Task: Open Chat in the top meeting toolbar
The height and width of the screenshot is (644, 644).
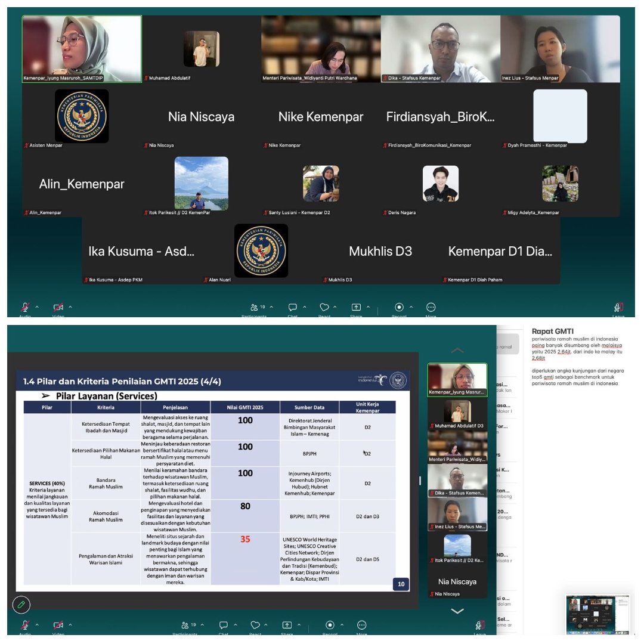Action: 293,308
